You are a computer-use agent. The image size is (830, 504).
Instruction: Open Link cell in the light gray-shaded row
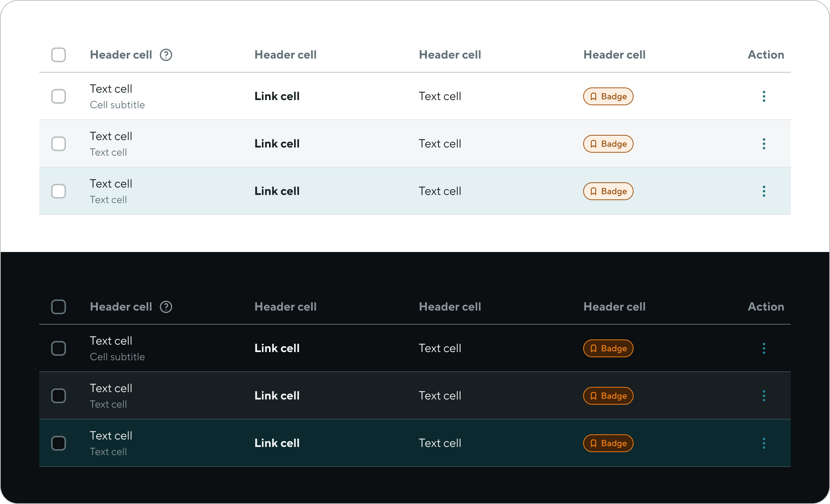(277, 144)
